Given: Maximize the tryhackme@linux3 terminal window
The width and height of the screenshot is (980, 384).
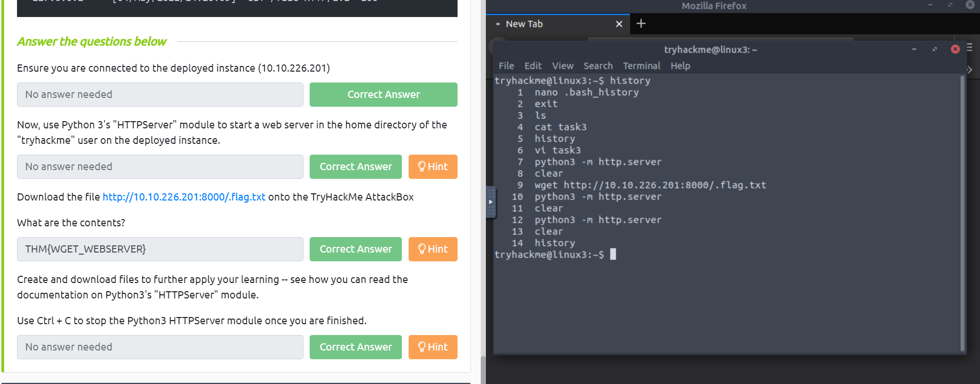Looking at the screenshot, I should pyautogui.click(x=935, y=49).
